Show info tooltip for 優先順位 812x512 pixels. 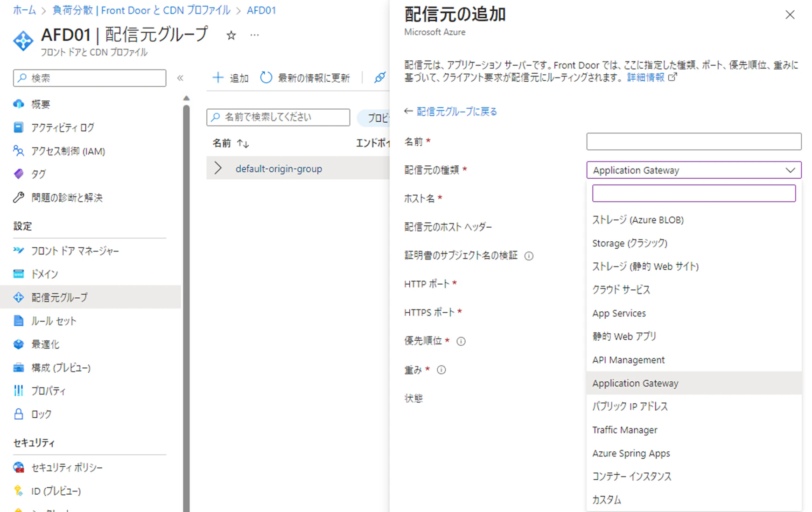[461, 341]
